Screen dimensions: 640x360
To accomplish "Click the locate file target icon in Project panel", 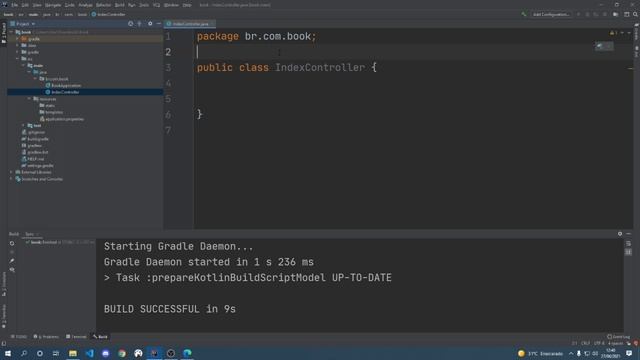I will click(130, 24).
